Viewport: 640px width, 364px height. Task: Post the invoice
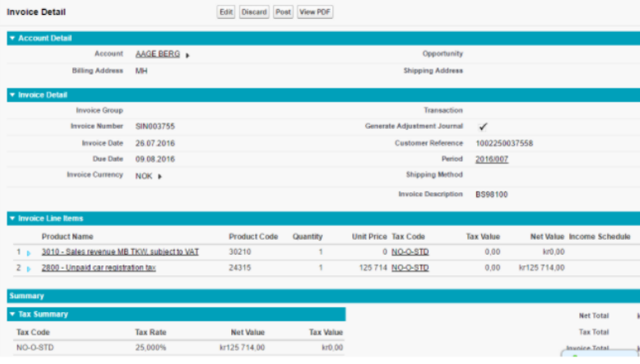tap(283, 12)
